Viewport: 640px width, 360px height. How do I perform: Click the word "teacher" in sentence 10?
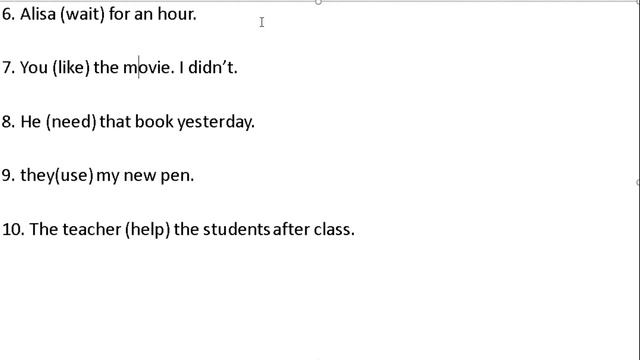click(x=92, y=229)
